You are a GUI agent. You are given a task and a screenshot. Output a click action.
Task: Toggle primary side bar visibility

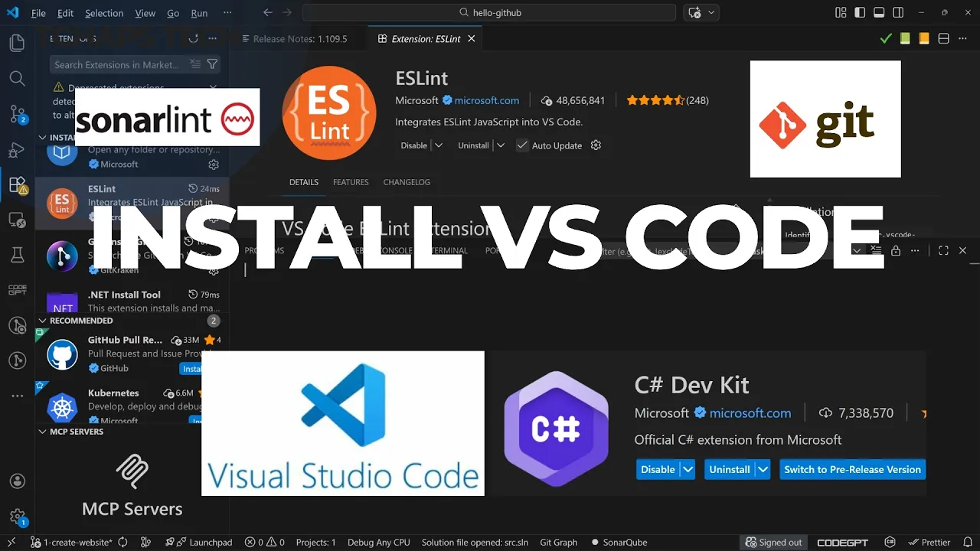pyautogui.click(x=860, y=12)
